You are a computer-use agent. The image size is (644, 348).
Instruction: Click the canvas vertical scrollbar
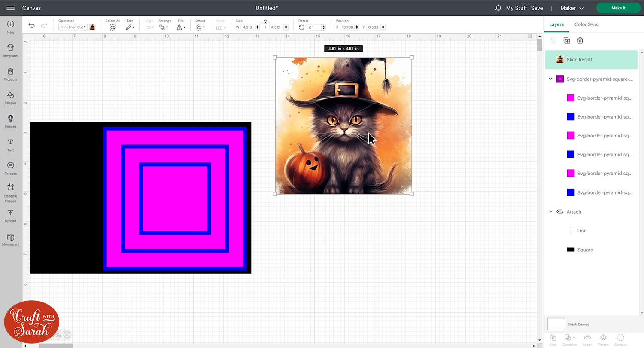539,45
